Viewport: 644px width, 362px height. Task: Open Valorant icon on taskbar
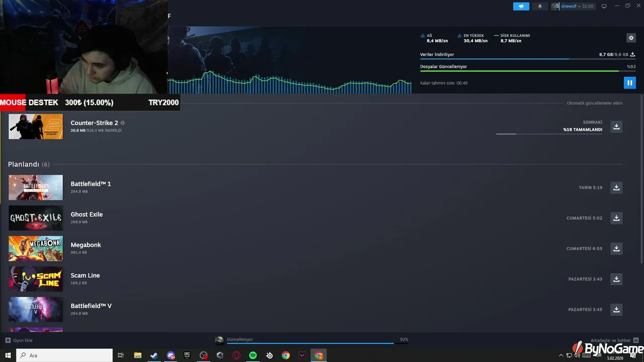click(302, 355)
